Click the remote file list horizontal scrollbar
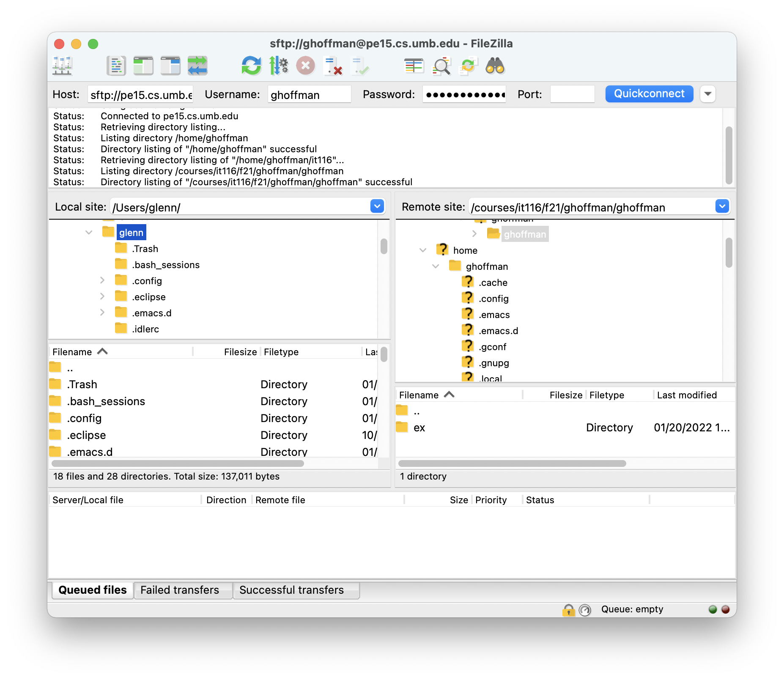 point(512,463)
